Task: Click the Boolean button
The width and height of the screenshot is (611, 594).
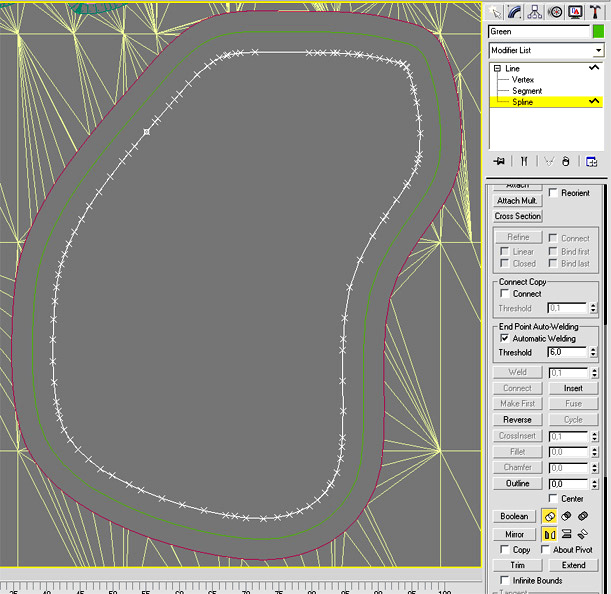Action: point(514,516)
